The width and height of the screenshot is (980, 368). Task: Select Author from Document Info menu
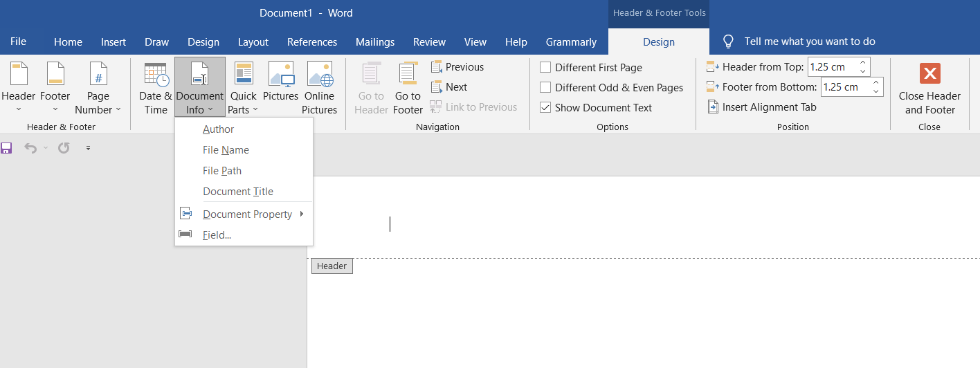tap(219, 129)
